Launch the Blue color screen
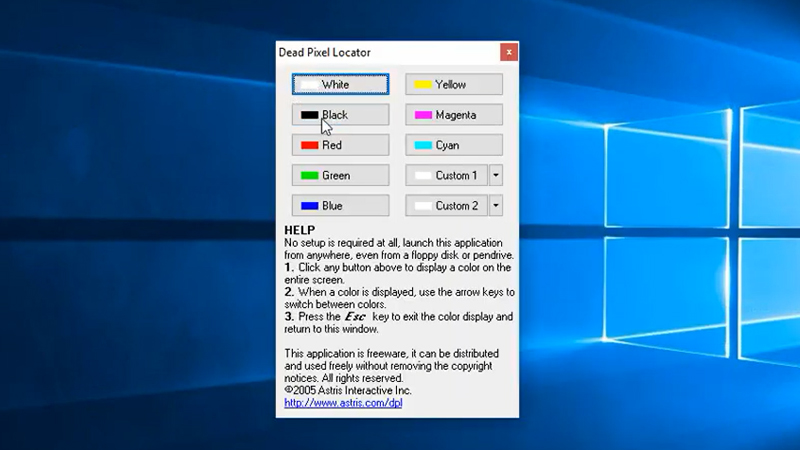The height and width of the screenshot is (450, 800). point(340,206)
